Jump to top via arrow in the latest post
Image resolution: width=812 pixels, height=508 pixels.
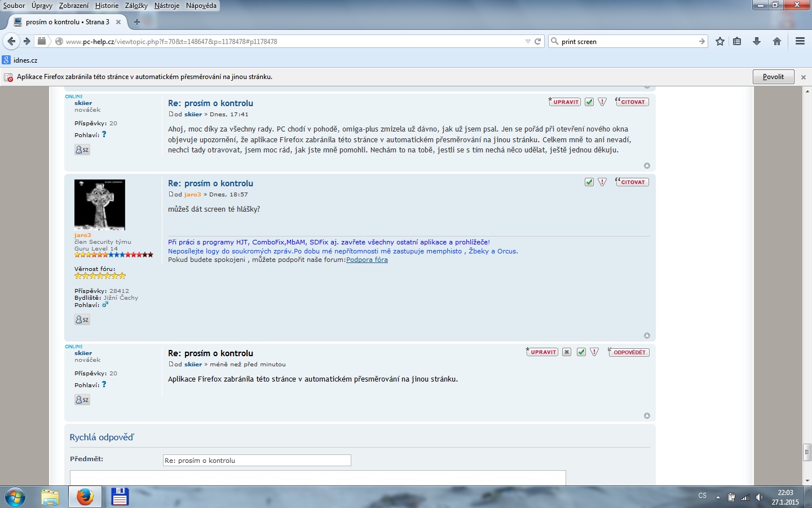click(647, 415)
